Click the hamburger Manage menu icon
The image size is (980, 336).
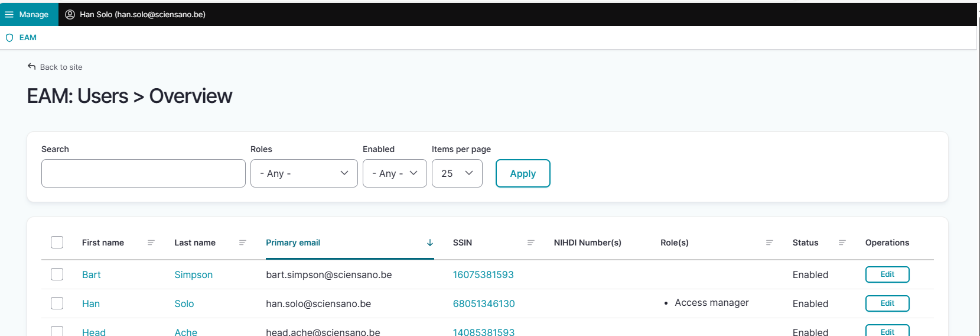(9, 14)
